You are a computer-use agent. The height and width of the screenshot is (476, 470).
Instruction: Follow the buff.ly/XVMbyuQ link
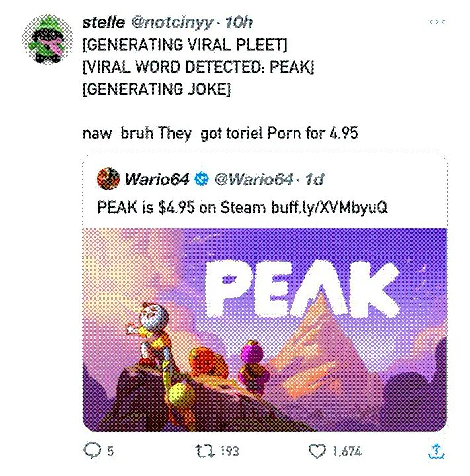[329, 208]
